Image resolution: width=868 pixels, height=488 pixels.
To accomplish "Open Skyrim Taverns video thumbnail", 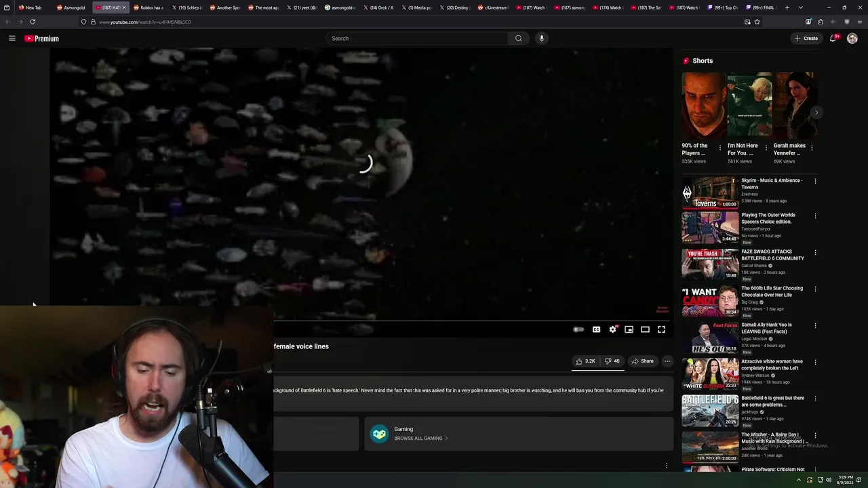I will pyautogui.click(x=710, y=192).
